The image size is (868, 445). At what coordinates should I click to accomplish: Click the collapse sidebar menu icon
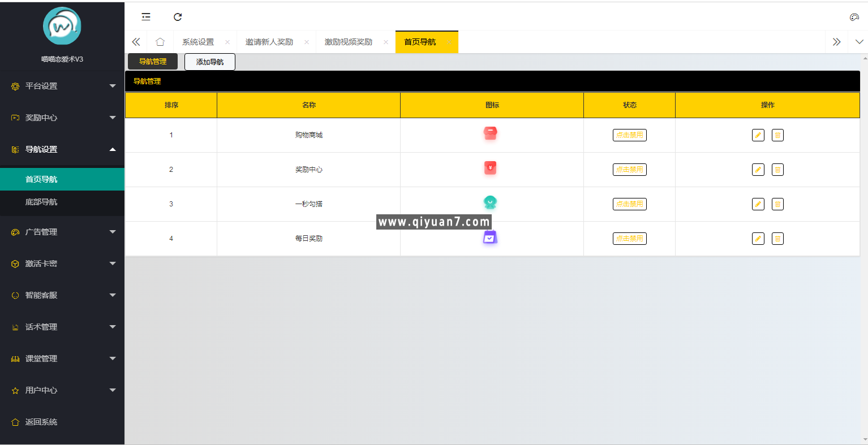(145, 16)
